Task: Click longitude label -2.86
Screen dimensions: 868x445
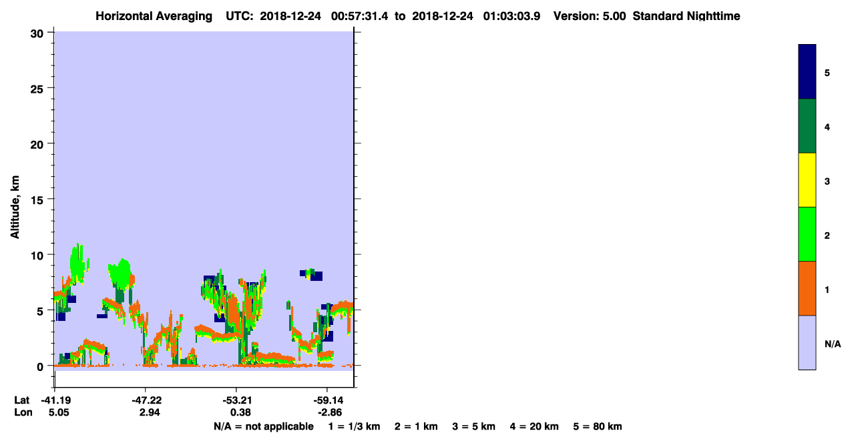Action: point(327,413)
